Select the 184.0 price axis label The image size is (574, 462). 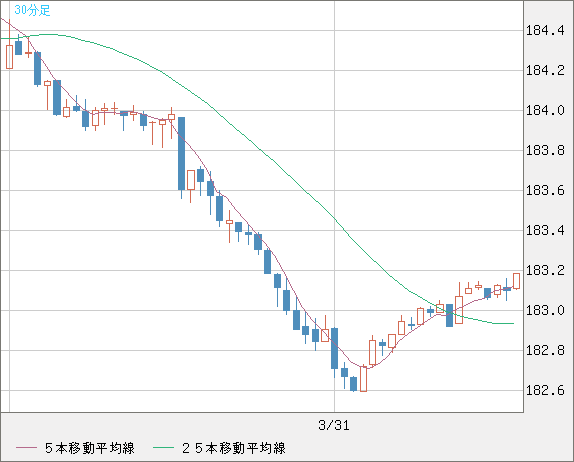coord(545,110)
